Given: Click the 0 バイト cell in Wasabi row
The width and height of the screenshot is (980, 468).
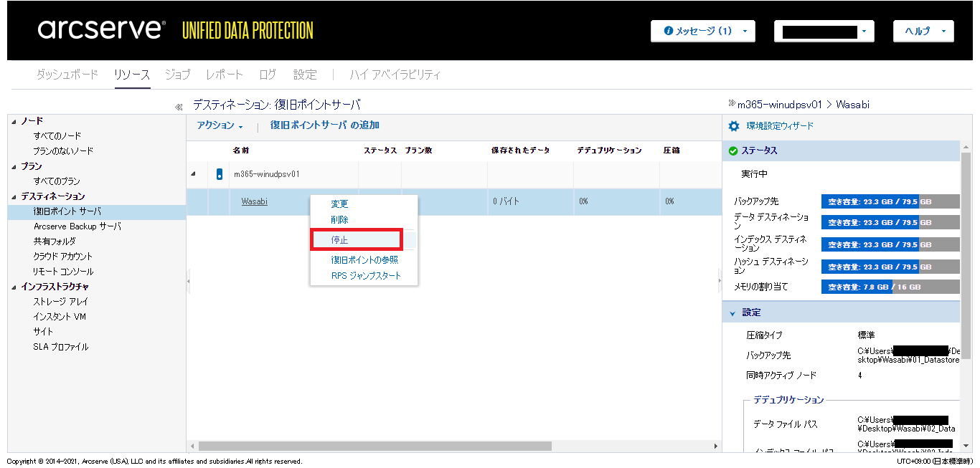Looking at the screenshot, I should [x=506, y=201].
